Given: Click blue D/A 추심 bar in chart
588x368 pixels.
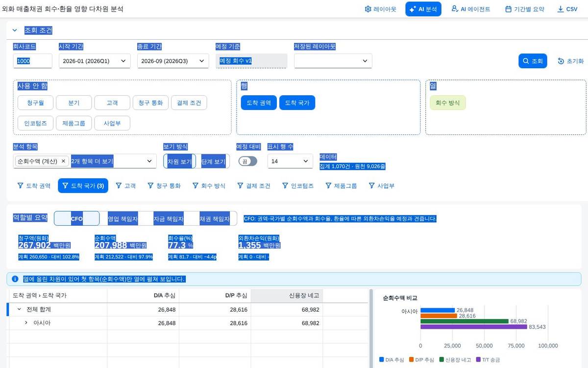Looking at the screenshot, I should pos(438,310).
